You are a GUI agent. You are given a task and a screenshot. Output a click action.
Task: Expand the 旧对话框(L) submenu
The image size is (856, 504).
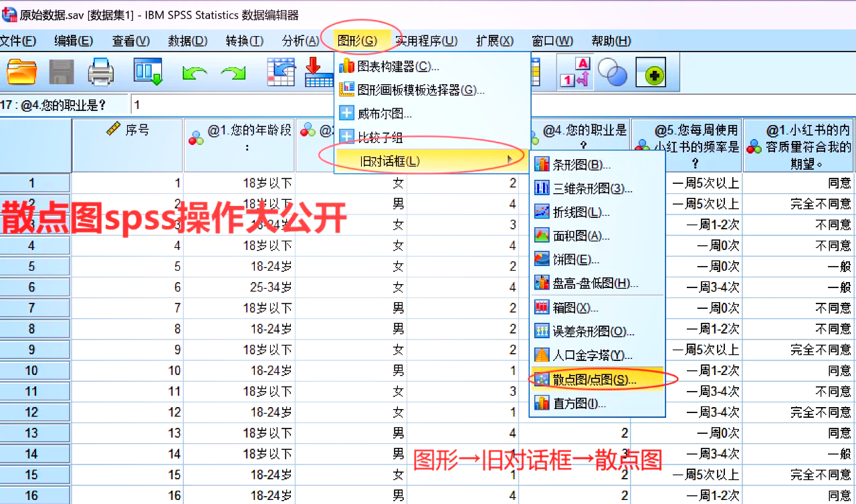(x=433, y=161)
